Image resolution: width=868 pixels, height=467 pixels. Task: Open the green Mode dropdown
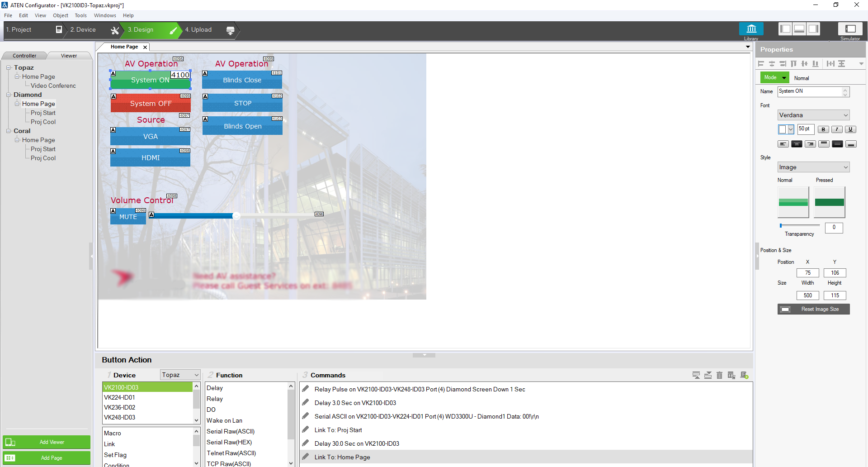774,77
